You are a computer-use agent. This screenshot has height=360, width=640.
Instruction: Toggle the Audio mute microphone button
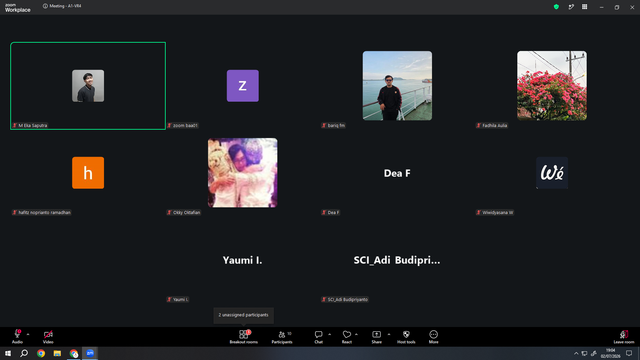coord(17,336)
